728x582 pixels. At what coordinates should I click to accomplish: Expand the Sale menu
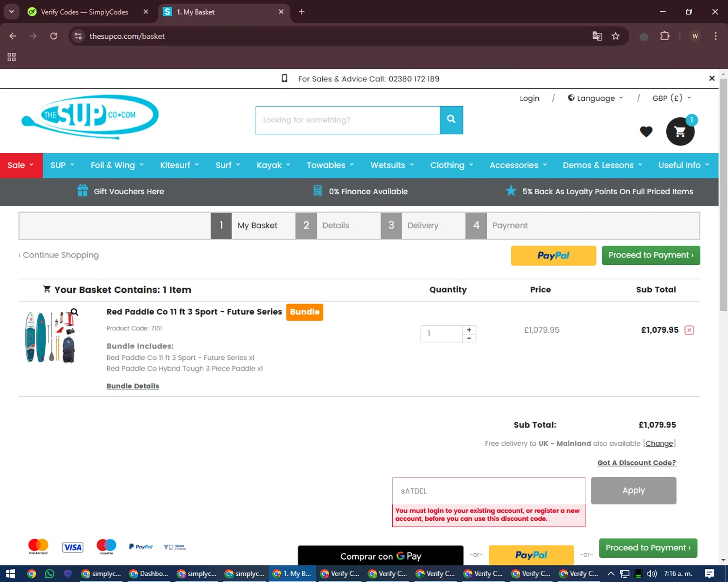21,165
